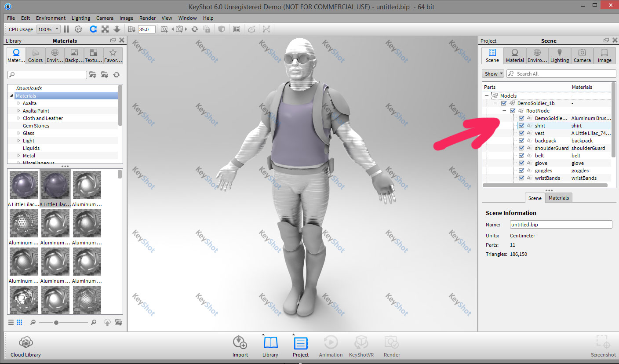This screenshot has height=364, width=619.
Task: Toggle DemoSoldier_1b model checkbox
Action: 504,103
